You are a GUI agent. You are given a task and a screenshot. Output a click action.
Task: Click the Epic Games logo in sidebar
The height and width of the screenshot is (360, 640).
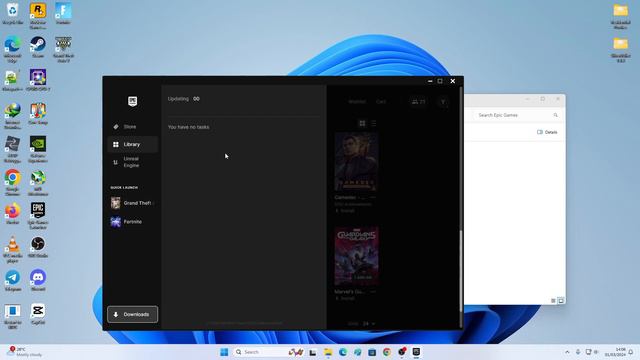(132, 101)
